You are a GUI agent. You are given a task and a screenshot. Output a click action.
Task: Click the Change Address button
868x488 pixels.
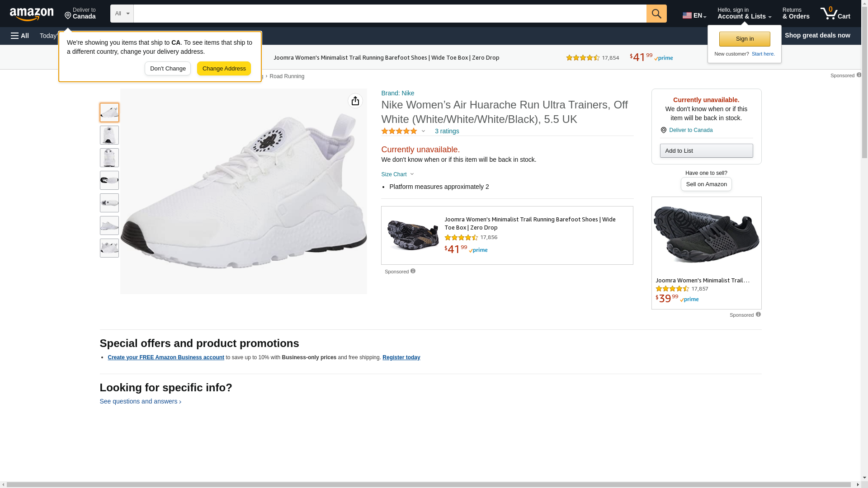224,69
